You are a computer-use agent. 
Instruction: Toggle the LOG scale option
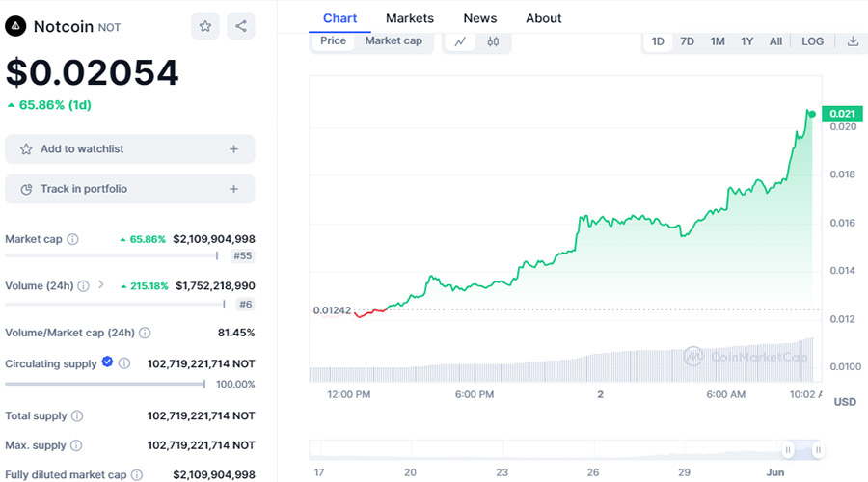(x=813, y=41)
